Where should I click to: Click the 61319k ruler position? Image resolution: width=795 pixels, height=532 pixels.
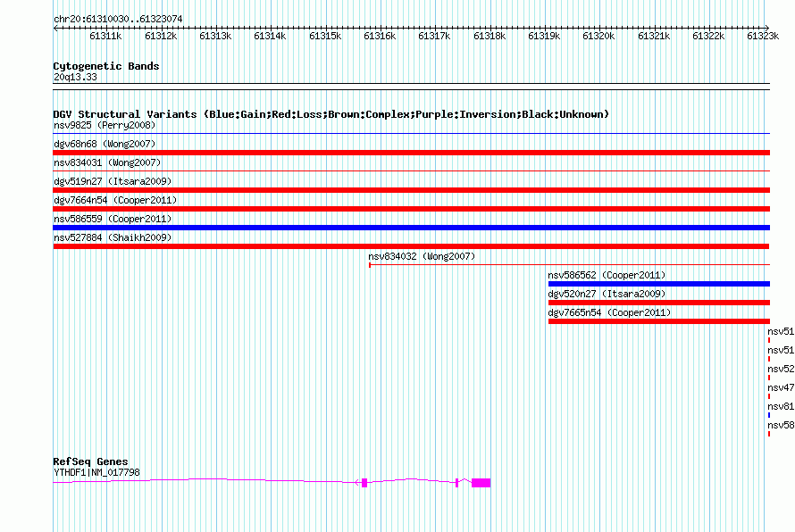(x=544, y=36)
